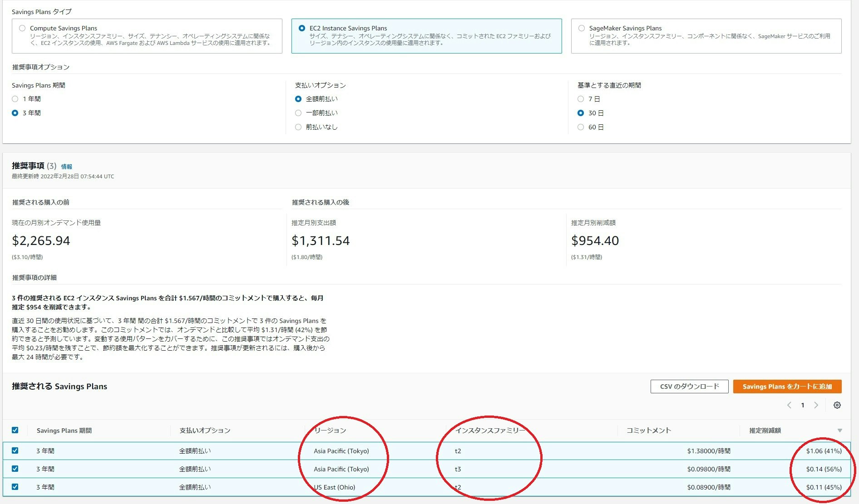Click the リージョン column header
The width and height of the screenshot is (859, 504).
pyautogui.click(x=330, y=431)
